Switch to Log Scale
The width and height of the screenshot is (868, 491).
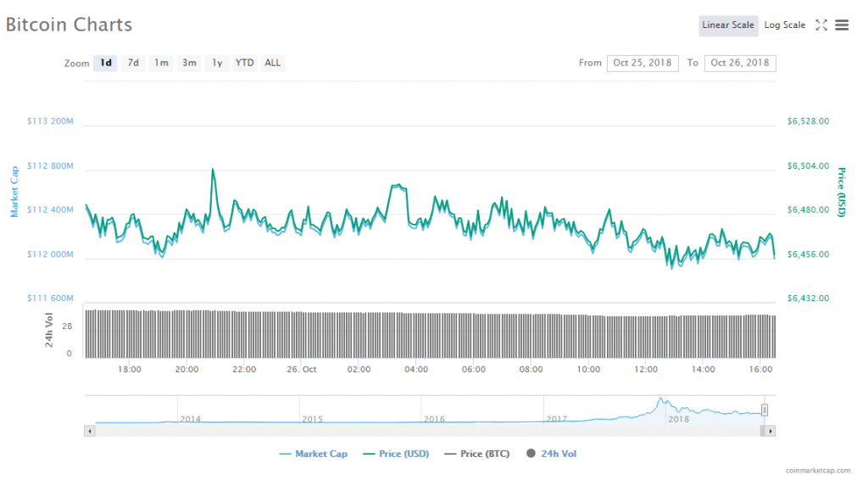pyautogui.click(x=784, y=25)
